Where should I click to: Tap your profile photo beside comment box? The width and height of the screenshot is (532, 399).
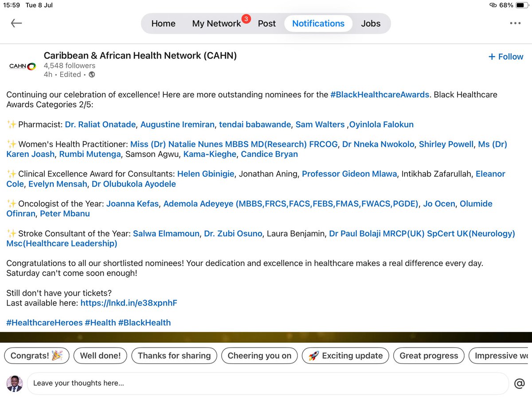[14, 383]
